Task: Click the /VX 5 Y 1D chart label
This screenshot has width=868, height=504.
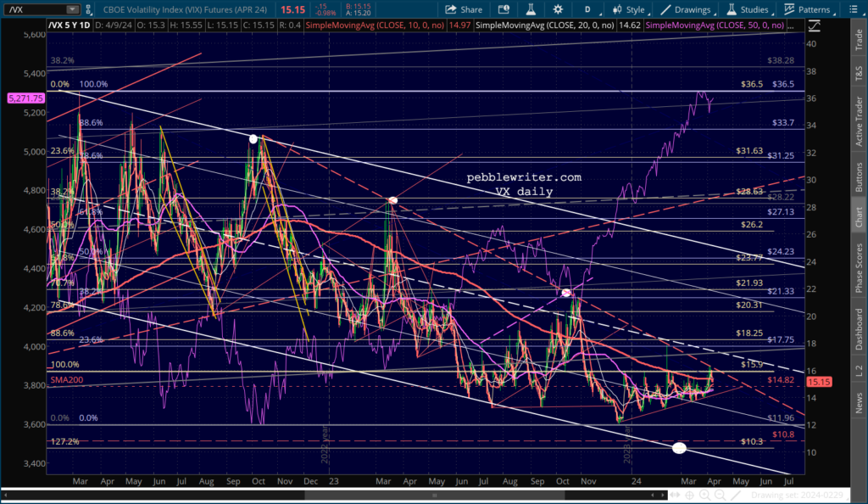Action: [70, 25]
